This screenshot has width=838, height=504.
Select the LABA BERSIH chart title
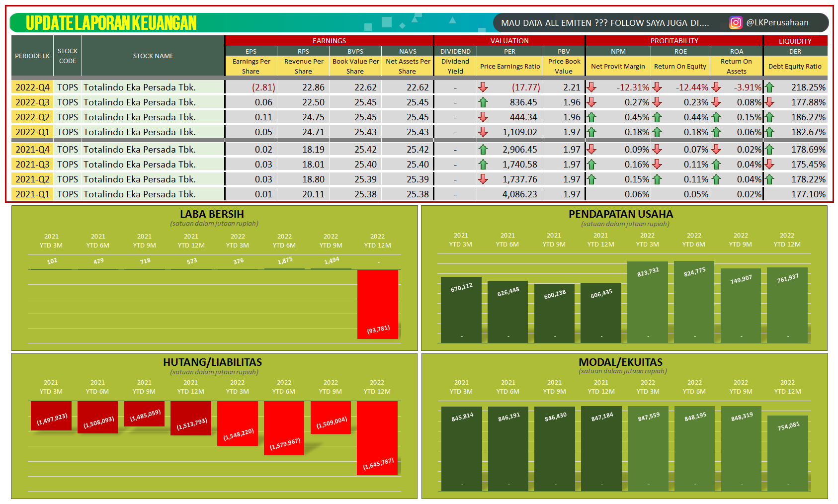(213, 214)
